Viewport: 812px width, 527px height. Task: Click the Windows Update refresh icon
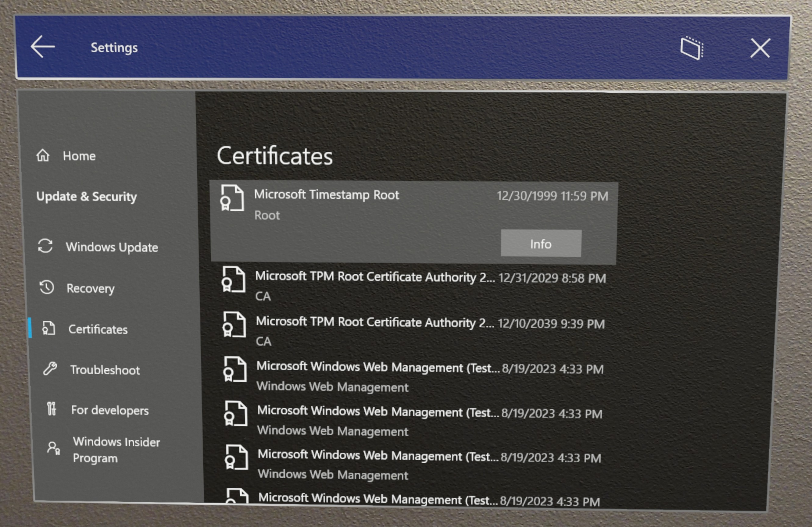pos(47,247)
